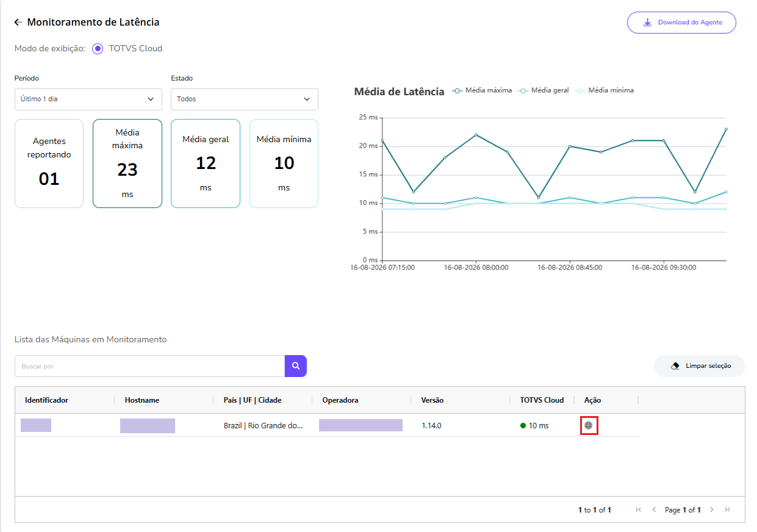Click the back arrow beside Monitoramento de Latência
Viewport: 757px width, 532px height.
(x=18, y=22)
